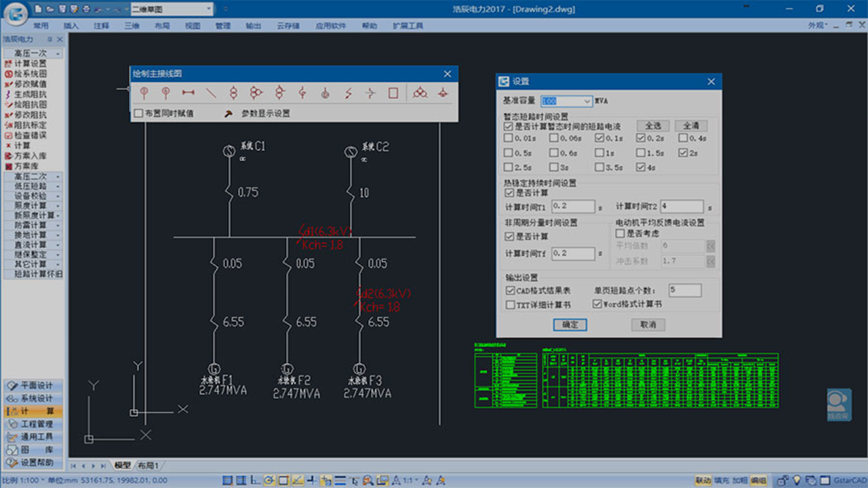Click the 计算时间T2 input field

pyautogui.click(x=682, y=206)
